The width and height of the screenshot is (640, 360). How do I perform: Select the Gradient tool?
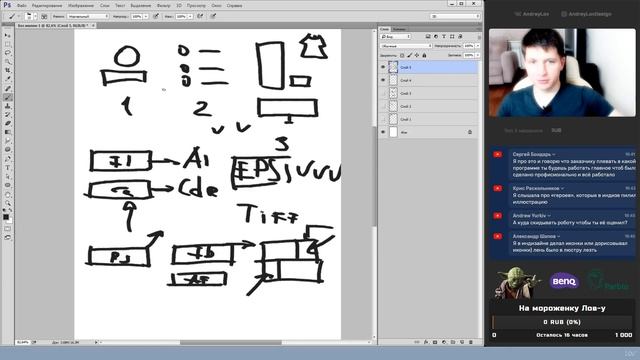[7, 132]
